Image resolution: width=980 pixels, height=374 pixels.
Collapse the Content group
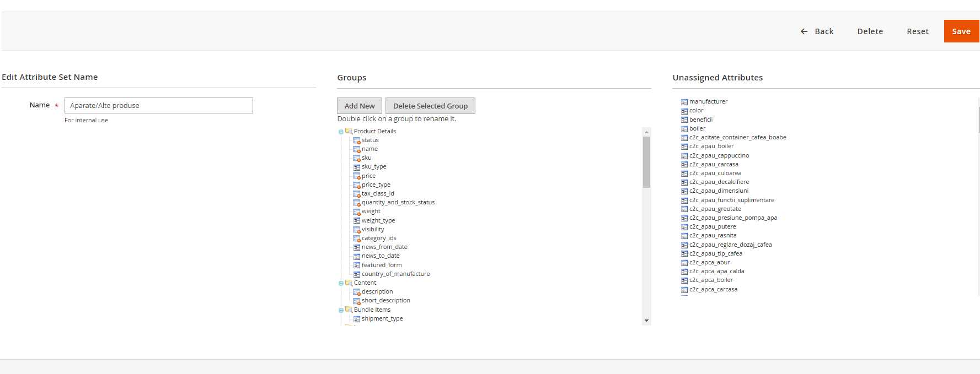click(341, 283)
